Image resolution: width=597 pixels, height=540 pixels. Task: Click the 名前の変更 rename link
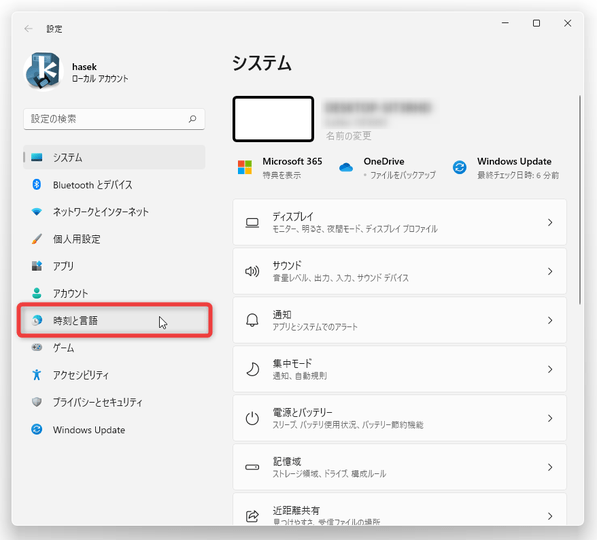[348, 136]
